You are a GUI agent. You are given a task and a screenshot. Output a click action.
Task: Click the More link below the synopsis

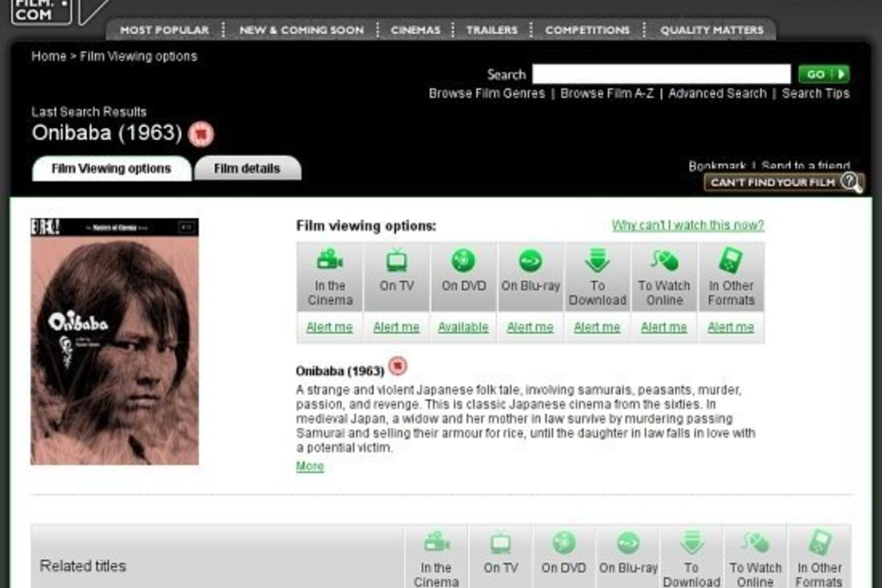coord(310,466)
